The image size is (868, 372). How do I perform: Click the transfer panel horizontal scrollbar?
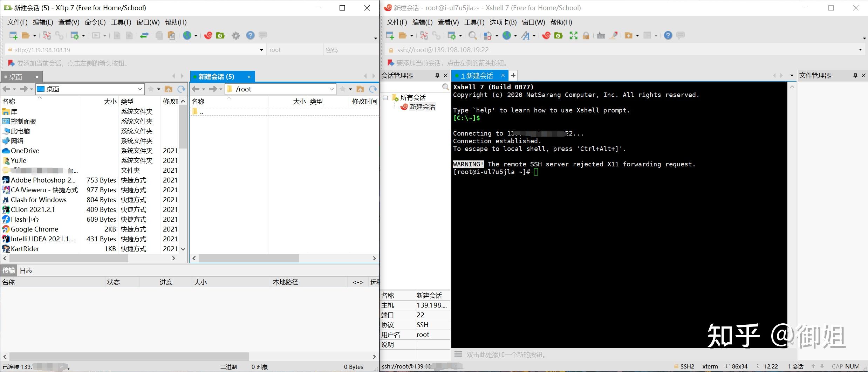(129, 357)
